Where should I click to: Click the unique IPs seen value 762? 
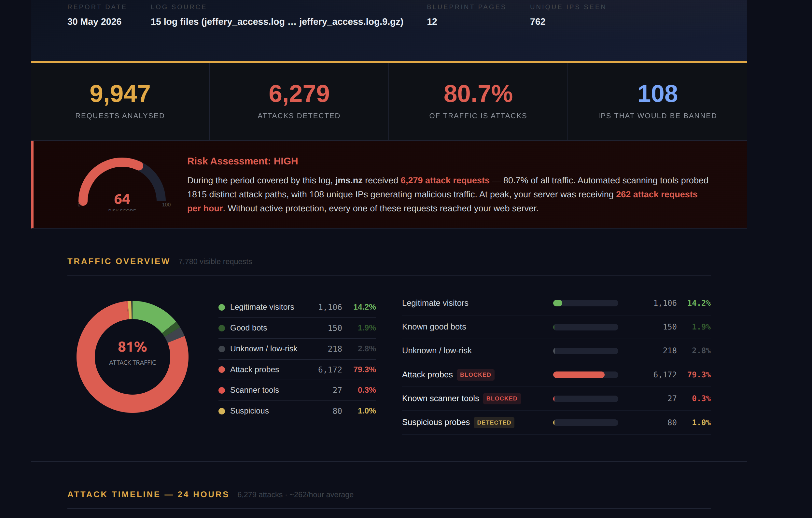(x=538, y=21)
